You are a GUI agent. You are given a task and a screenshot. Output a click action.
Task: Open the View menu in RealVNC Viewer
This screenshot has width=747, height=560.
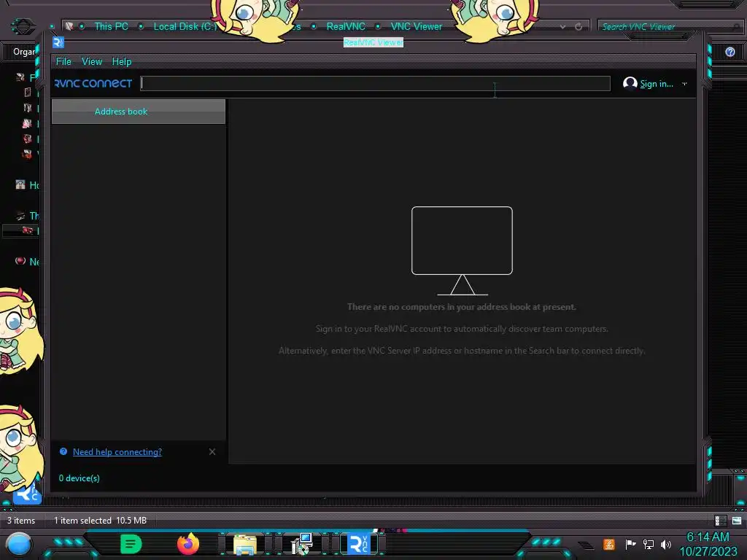click(91, 61)
